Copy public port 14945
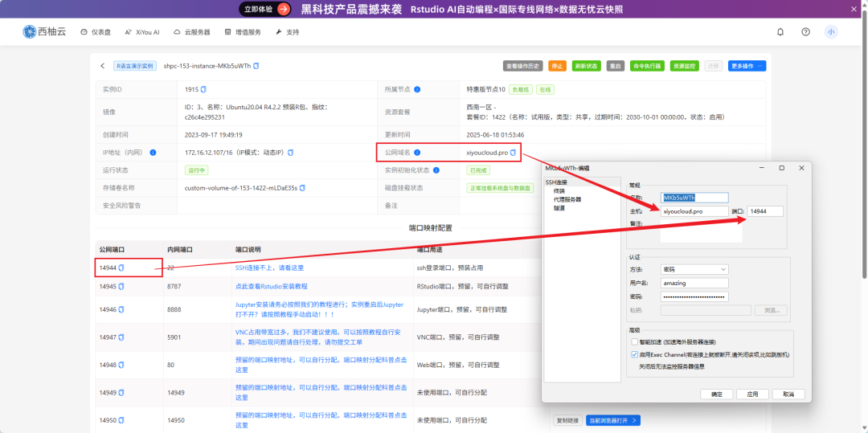The width and height of the screenshot is (868, 433). click(x=121, y=287)
